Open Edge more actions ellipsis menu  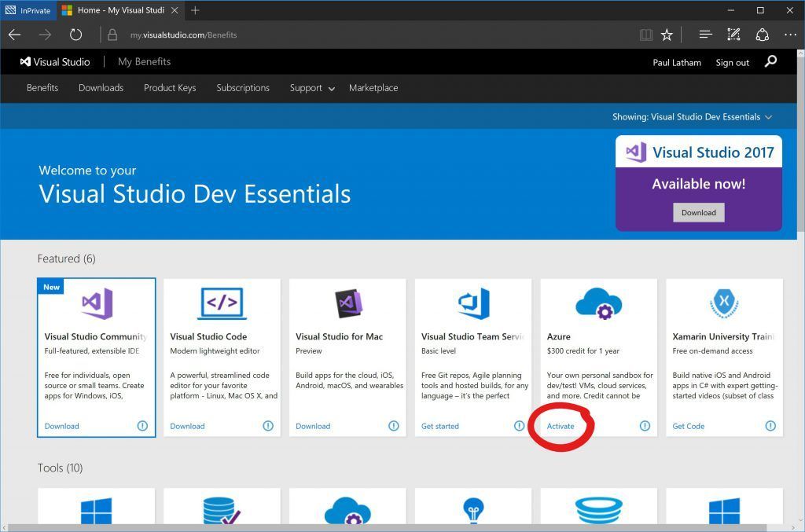click(x=790, y=35)
